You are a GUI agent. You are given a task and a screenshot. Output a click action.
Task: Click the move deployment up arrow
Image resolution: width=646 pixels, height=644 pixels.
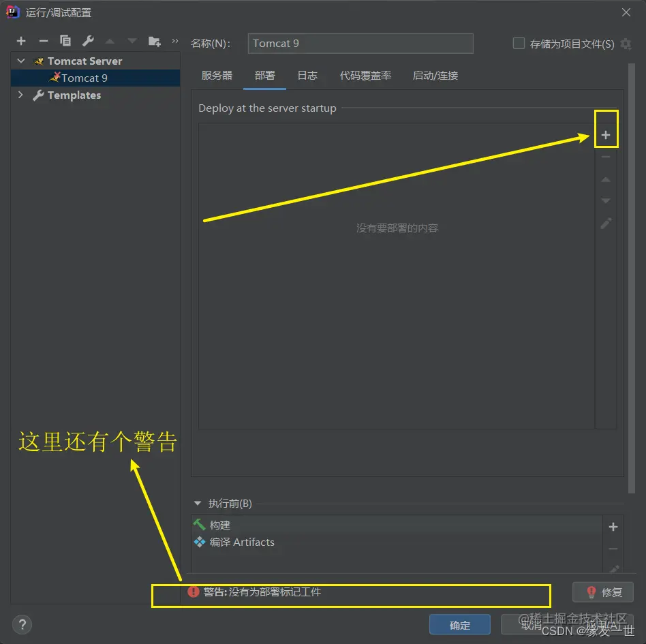606,179
